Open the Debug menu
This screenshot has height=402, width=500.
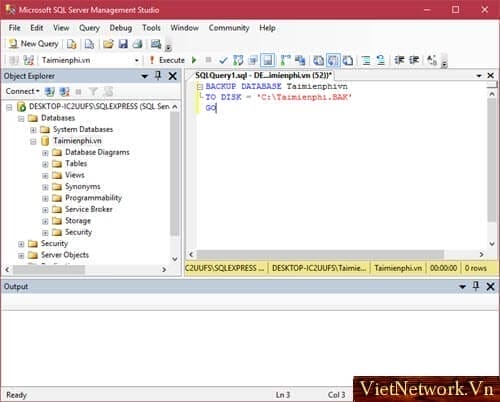121,28
